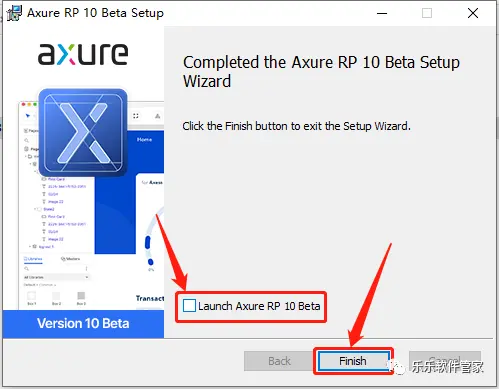Click the Box 3 gray widget thumbnail
The image size is (499, 389).
pos(81,296)
